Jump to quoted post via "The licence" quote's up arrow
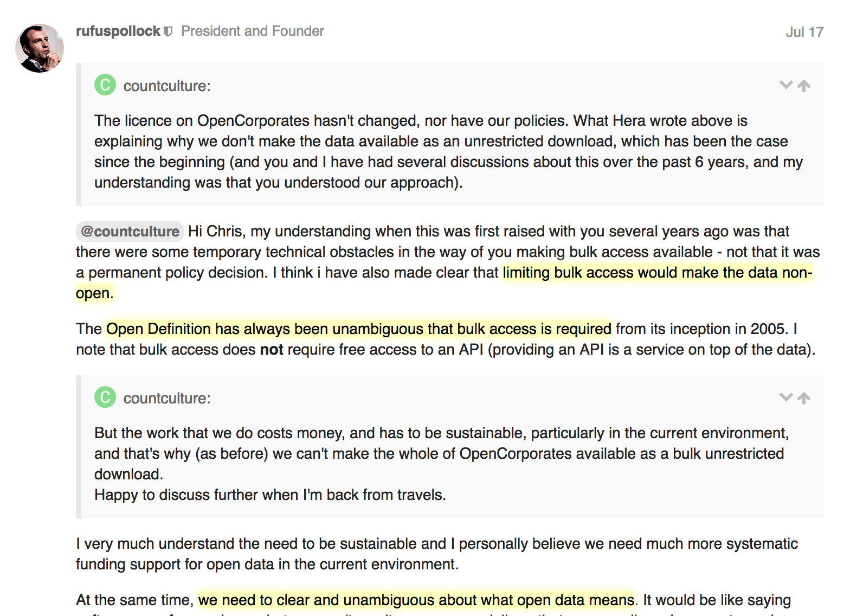Viewport: 863px width, 616px height. coord(804,86)
